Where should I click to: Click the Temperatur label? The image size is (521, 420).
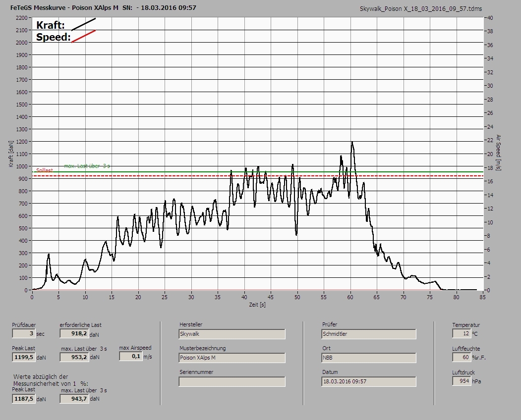click(x=466, y=325)
